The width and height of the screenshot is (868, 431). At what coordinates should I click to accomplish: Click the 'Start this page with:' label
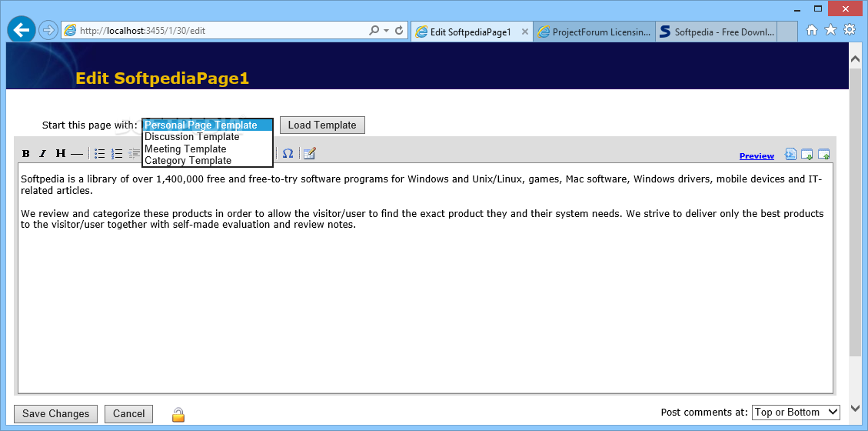click(90, 125)
